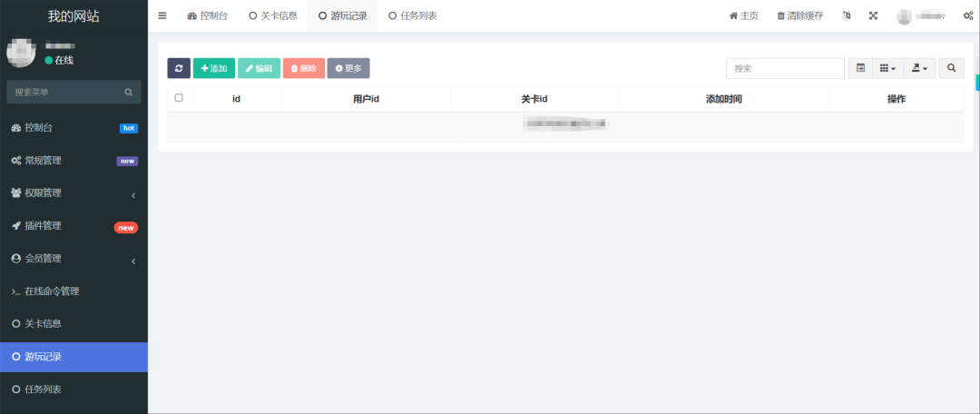This screenshot has height=414, width=980.
Task: Click the 会员管理 chevron arrow
Action: 133,261
